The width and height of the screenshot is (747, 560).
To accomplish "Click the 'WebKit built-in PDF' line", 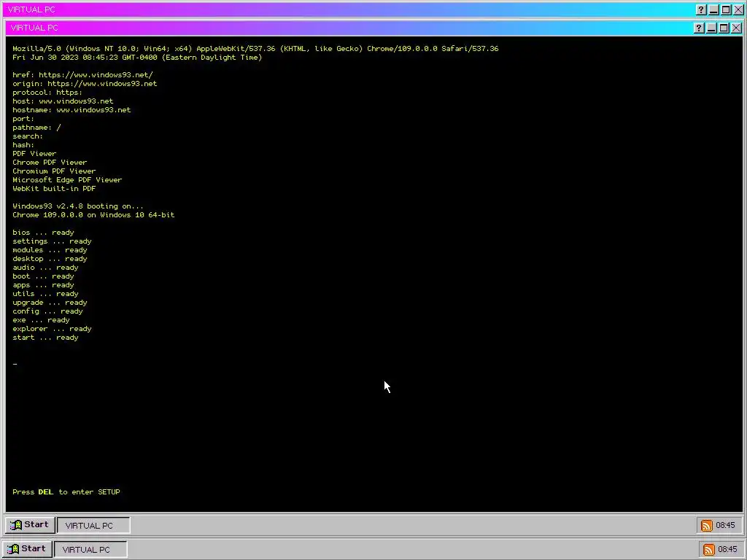I will (54, 189).
